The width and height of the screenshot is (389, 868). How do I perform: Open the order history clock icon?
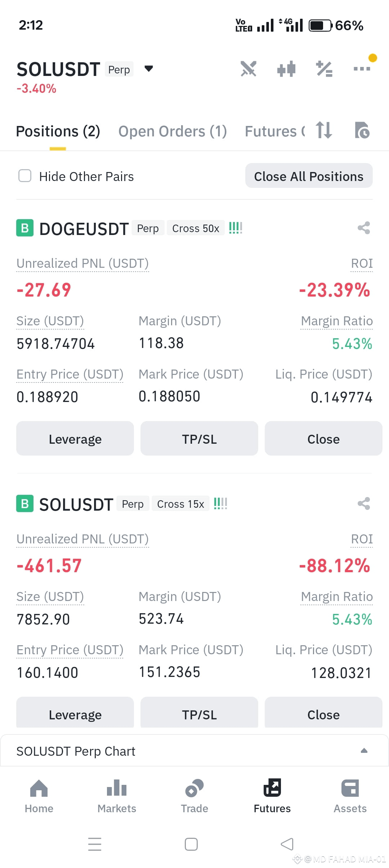(362, 130)
